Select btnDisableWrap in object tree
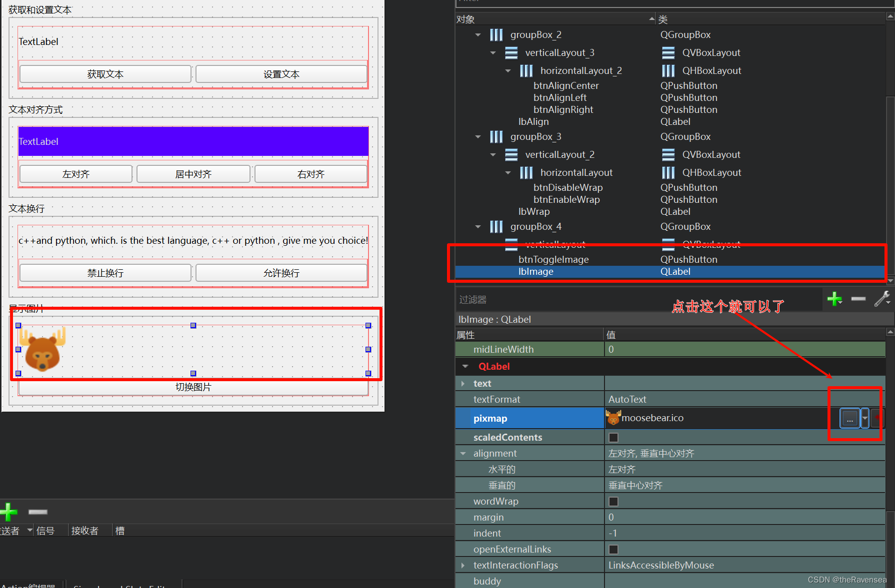Image resolution: width=895 pixels, height=588 pixels. click(x=568, y=188)
